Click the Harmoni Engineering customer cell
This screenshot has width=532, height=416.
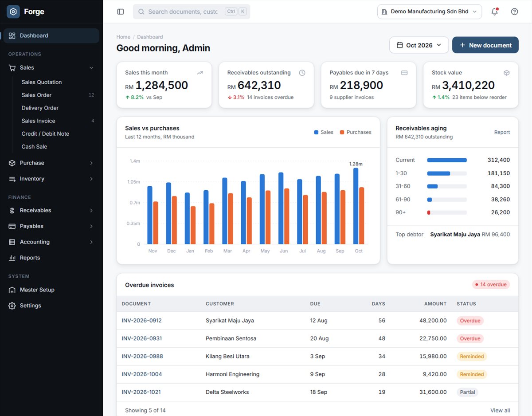click(232, 374)
